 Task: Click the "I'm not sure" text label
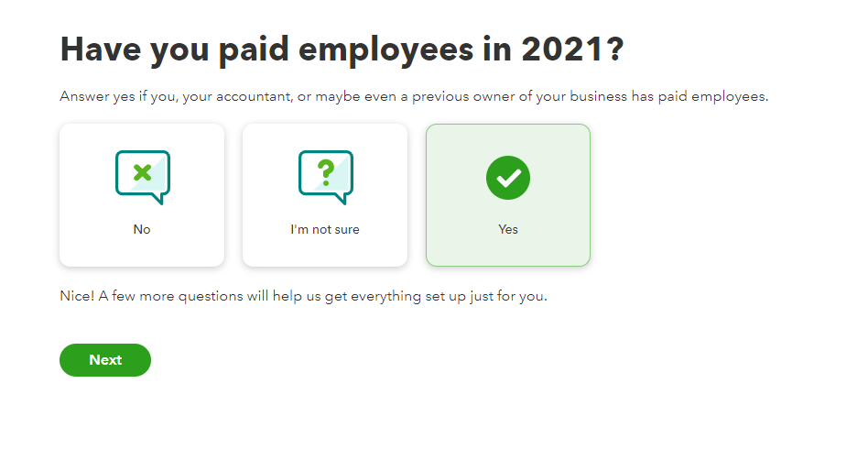tap(325, 229)
